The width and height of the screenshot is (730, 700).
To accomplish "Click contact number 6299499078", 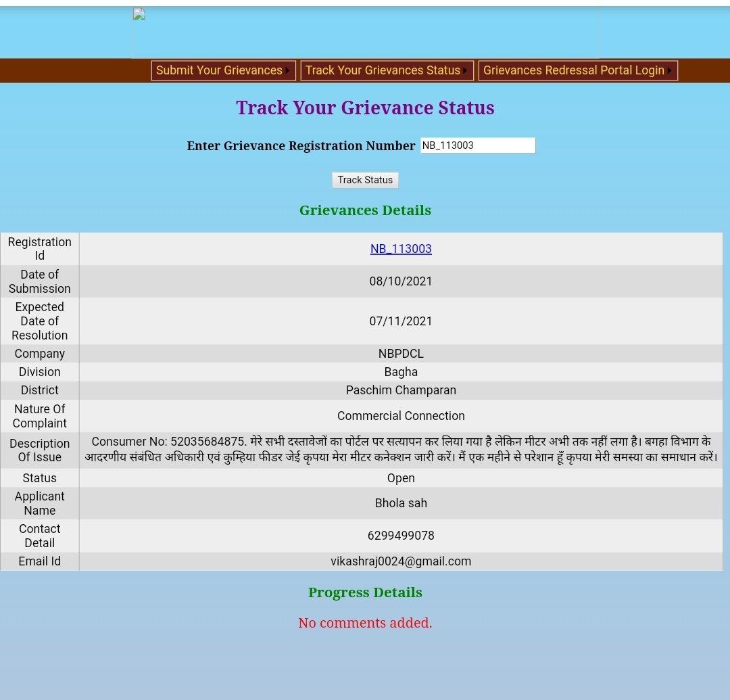I will (x=401, y=536).
